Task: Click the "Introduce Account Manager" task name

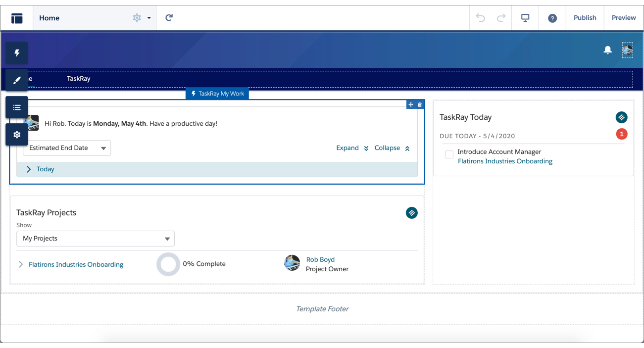Action: click(x=499, y=152)
